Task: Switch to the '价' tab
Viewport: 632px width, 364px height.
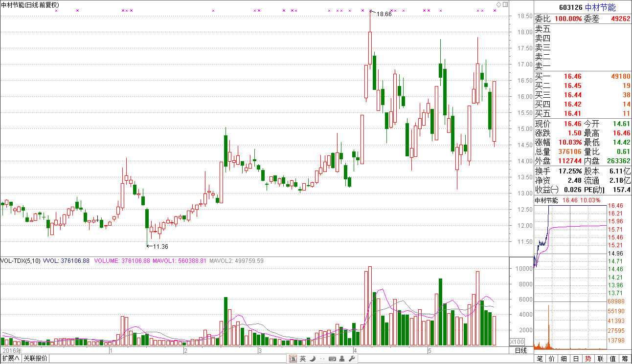Action: point(552,359)
